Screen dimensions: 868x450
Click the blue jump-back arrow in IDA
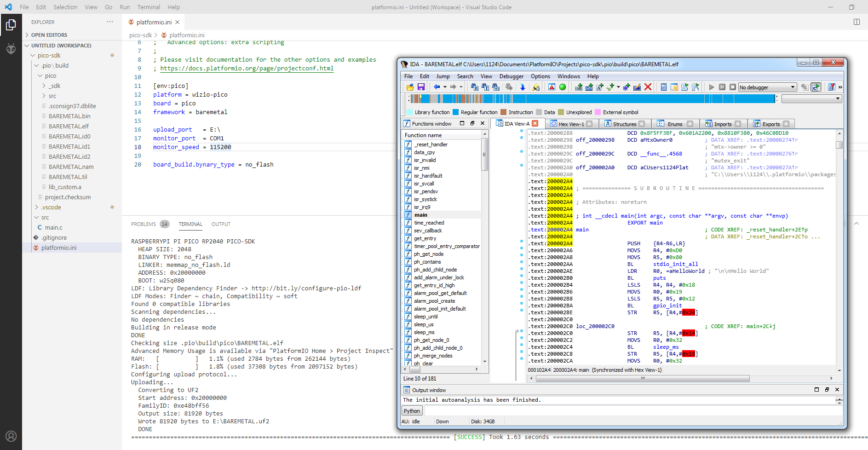[x=437, y=87]
